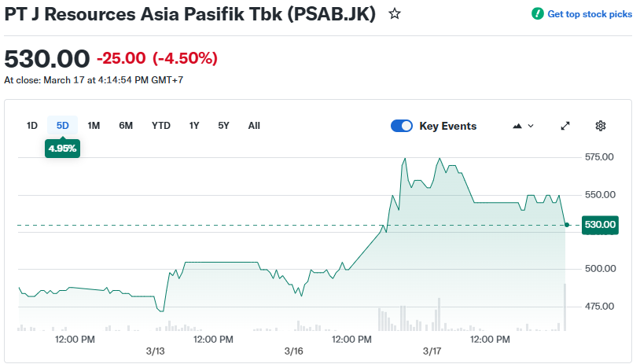Image resolution: width=640 pixels, height=364 pixels.
Task: Select the 1D time range
Action: point(32,126)
